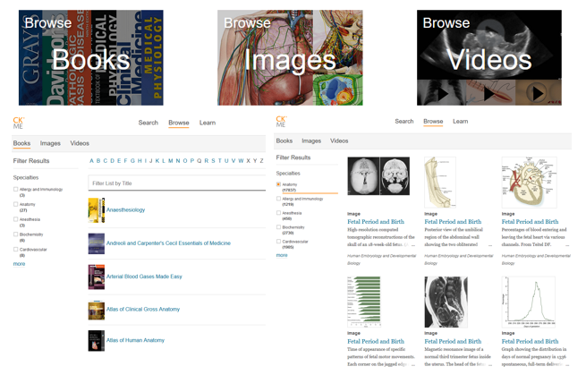Open the Browse Books banner

tap(90, 58)
